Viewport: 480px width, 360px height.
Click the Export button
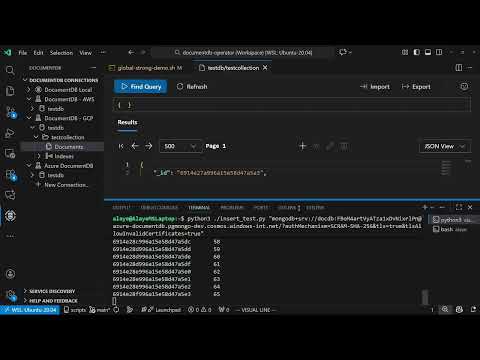416,87
